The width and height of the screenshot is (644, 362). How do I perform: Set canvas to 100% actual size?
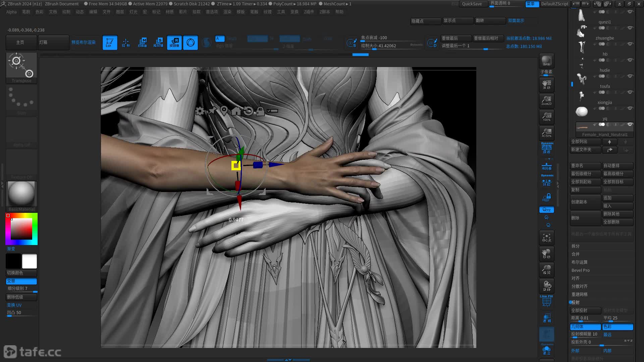tap(546, 117)
